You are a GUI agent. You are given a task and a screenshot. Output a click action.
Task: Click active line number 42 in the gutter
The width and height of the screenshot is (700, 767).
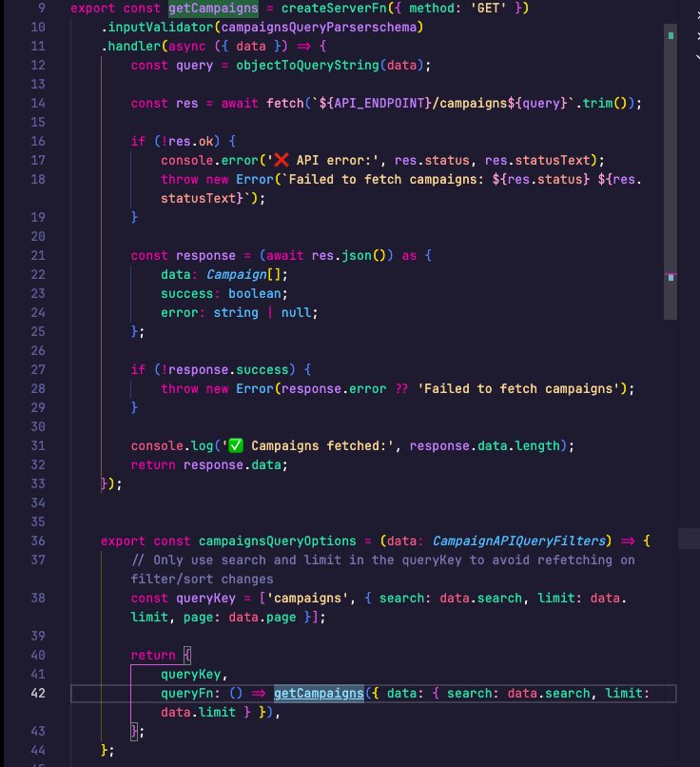click(x=38, y=693)
